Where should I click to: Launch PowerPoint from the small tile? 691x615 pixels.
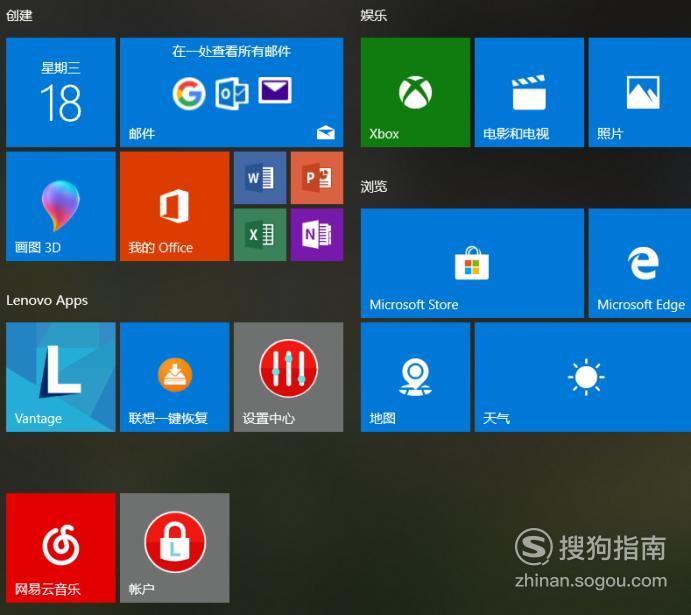(x=317, y=178)
